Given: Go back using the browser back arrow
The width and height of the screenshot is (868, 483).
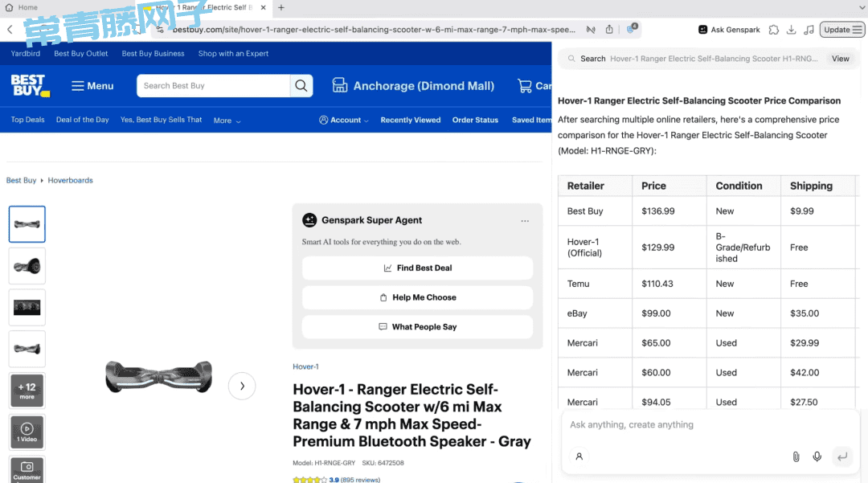Looking at the screenshot, I should pyautogui.click(x=10, y=30).
